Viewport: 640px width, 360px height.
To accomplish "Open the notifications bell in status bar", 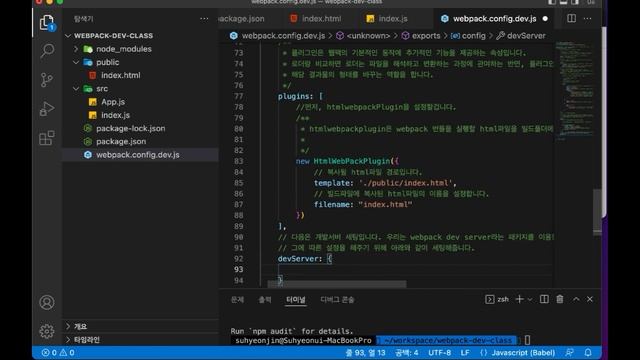I will [x=588, y=352].
